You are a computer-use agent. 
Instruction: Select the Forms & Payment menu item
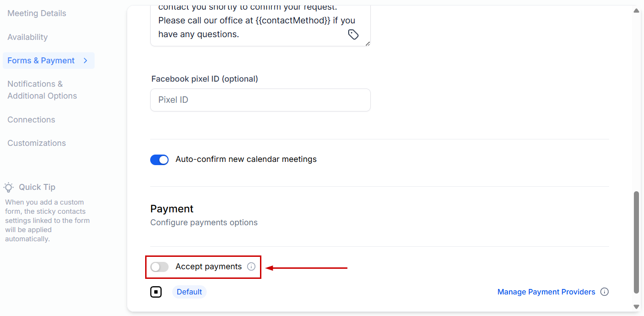(x=41, y=61)
